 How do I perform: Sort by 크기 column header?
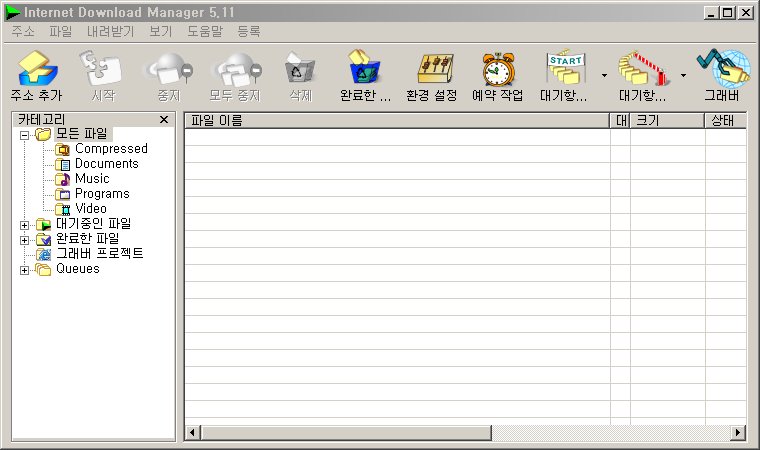tap(667, 120)
